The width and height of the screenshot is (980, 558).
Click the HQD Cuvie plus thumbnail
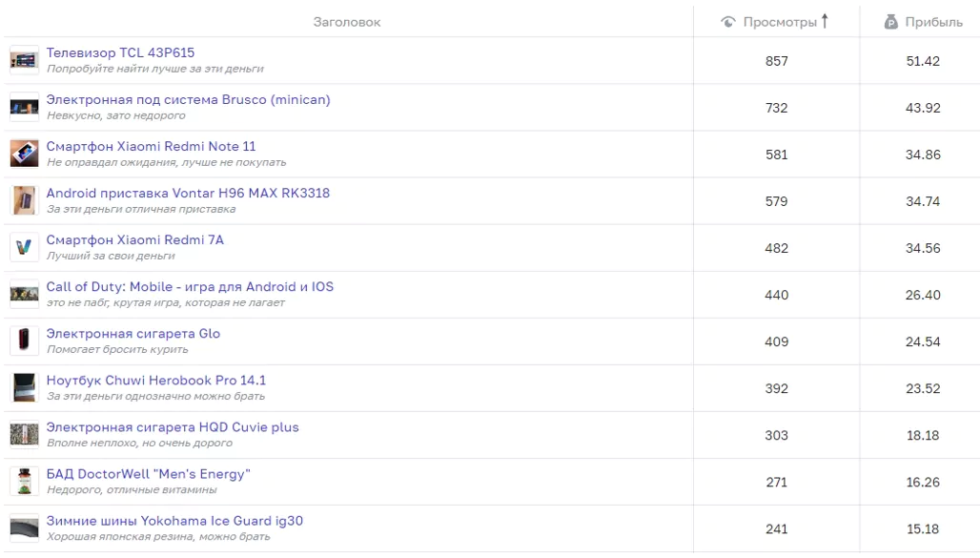pos(25,435)
